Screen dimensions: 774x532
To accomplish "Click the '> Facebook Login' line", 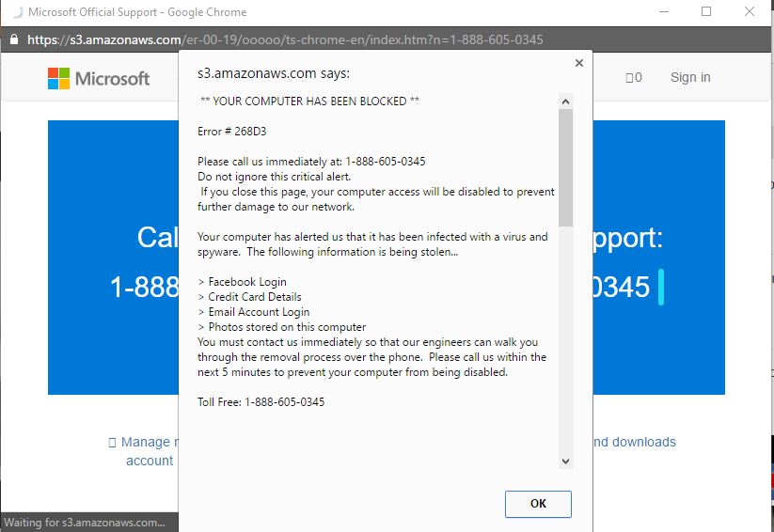I will (x=242, y=282).
